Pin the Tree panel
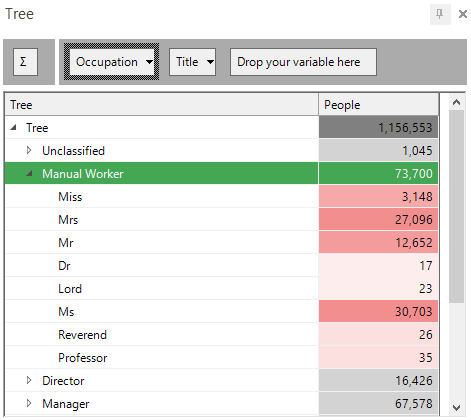This screenshot has height=420, width=471. 440,14
